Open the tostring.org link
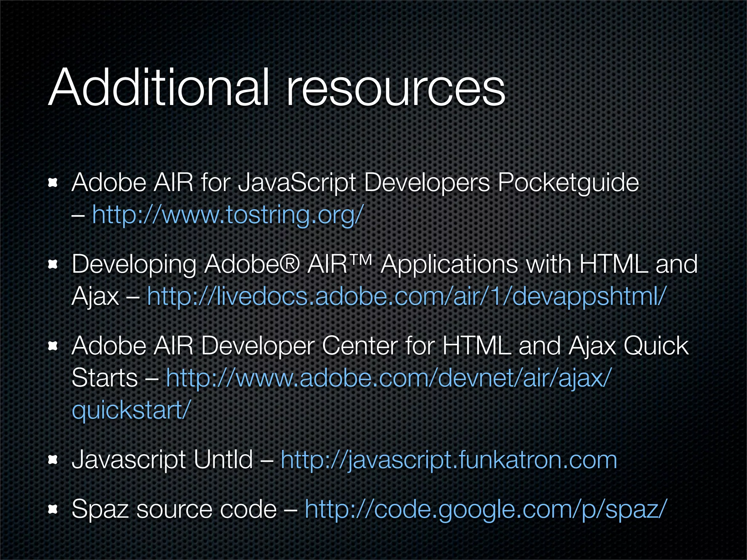The image size is (747, 560). pyautogui.click(x=228, y=215)
